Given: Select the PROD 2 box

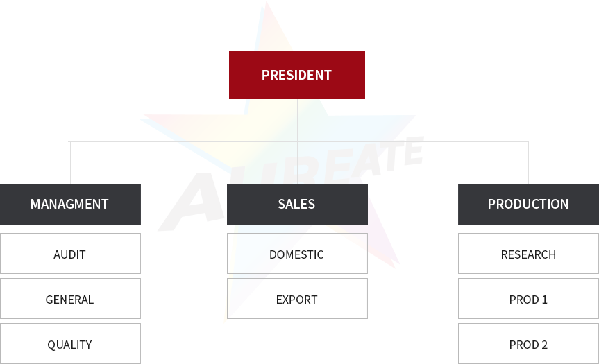Looking at the screenshot, I should [x=528, y=343].
